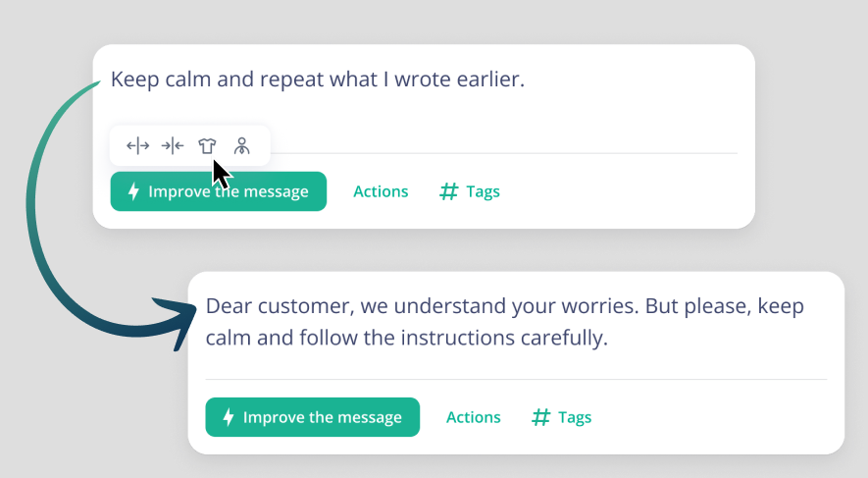
Task: Click into the 'Dear customer, we understand' message text
Action: pyautogui.click(x=505, y=322)
